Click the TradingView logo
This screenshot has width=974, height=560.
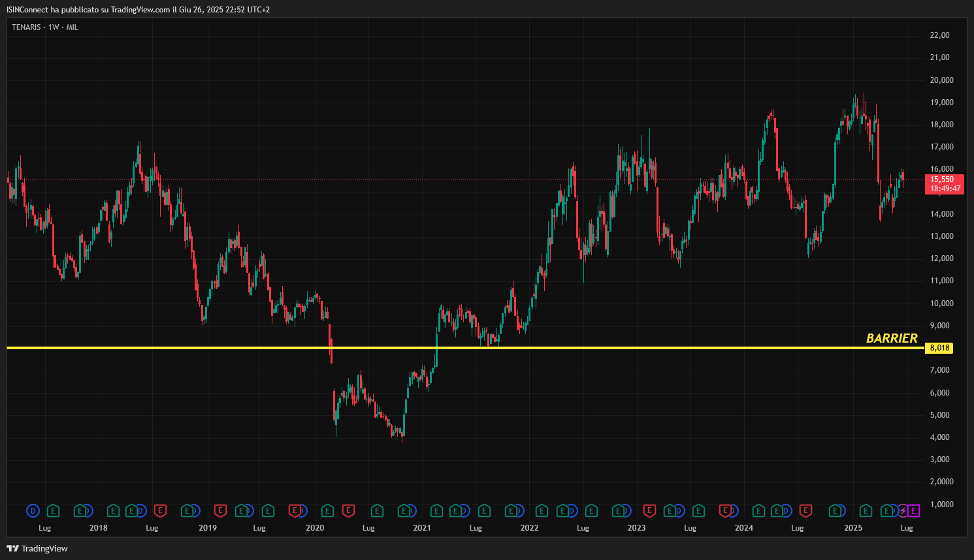pyautogui.click(x=37, y=548)
